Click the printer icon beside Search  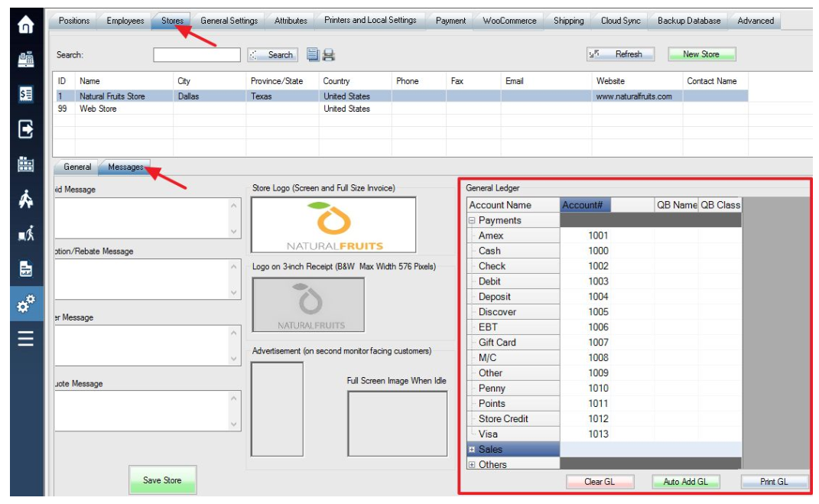click(x=329, y=55)
